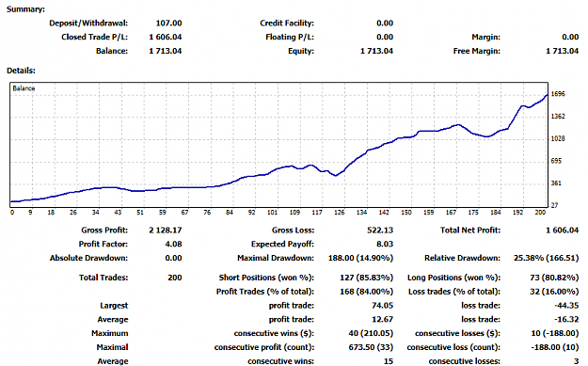Image resolution: width=588 pixels, height=366 pixels.
Task: Click the average consecutive wins value 15
Action: click(x=389, y=361)
